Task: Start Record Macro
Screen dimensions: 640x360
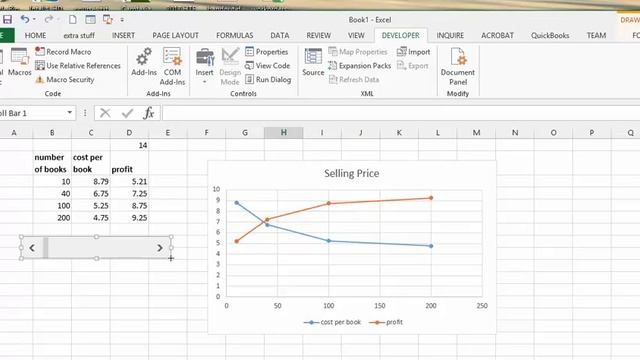Action: (x=63, y=51)
